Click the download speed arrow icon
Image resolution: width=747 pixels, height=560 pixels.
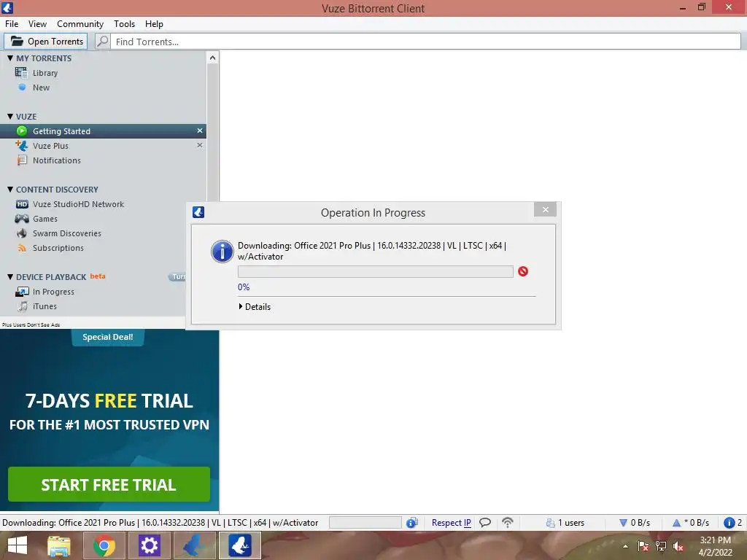coord(623,523)
